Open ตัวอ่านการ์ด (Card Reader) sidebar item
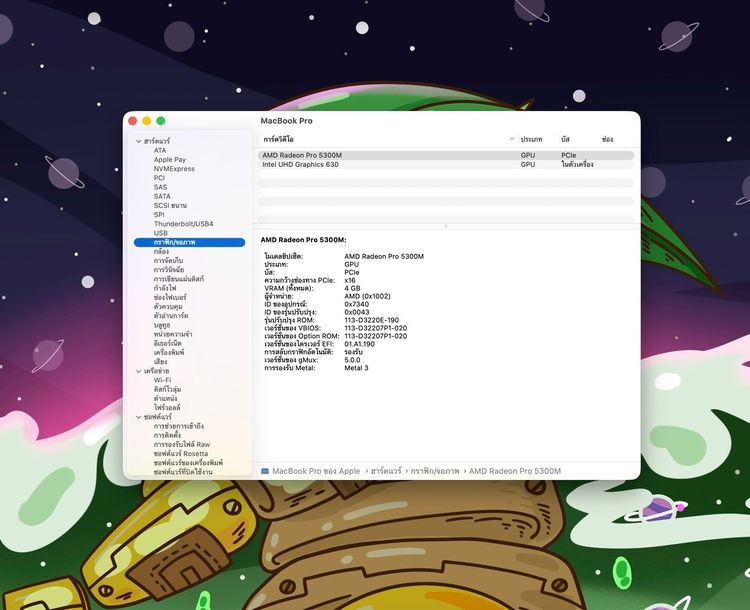Screen dimensions: 750x610 point(171,315)
